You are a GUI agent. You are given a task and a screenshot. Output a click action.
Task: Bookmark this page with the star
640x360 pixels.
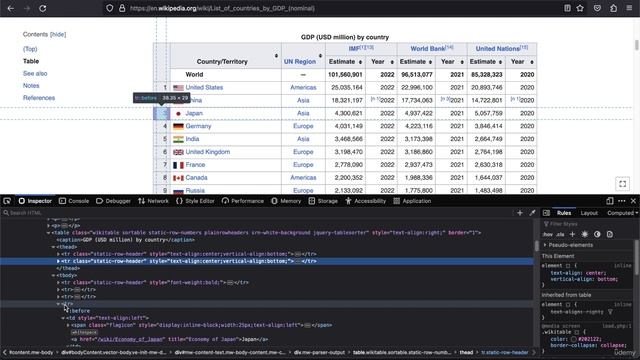click(x=580, y=8)
